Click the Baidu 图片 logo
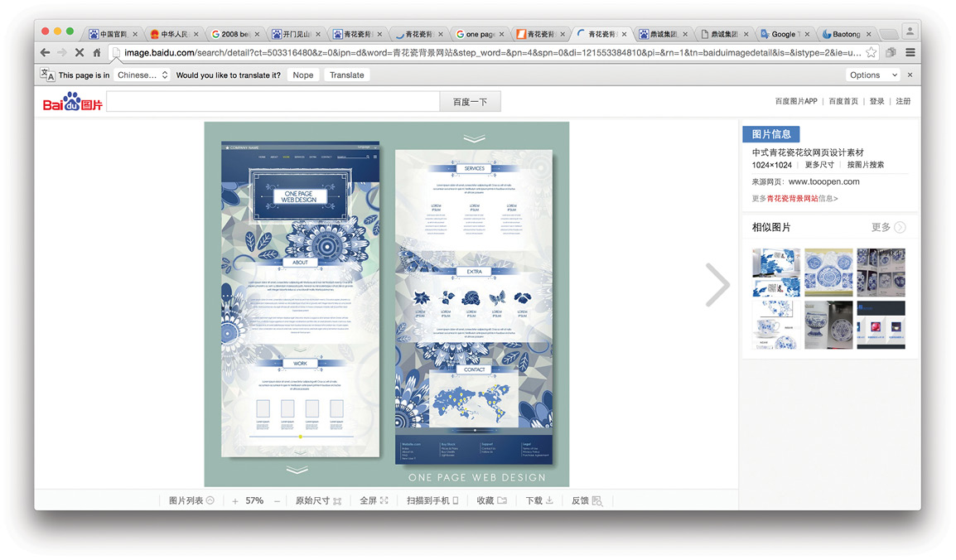 click(x=73, y=102)
